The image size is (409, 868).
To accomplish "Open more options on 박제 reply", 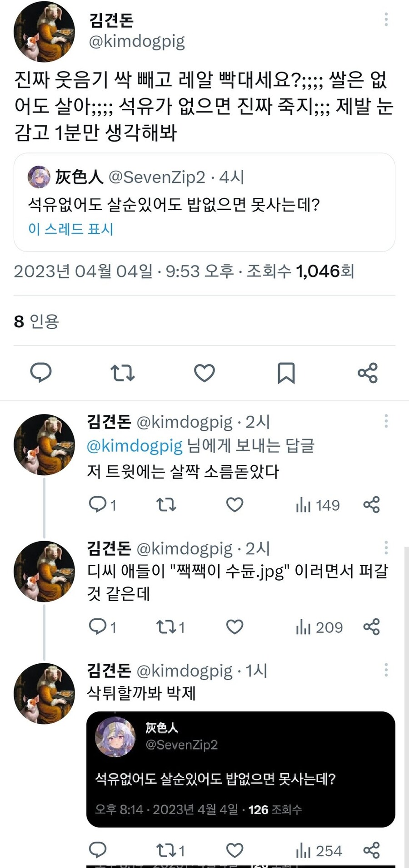I will [386, 670].
